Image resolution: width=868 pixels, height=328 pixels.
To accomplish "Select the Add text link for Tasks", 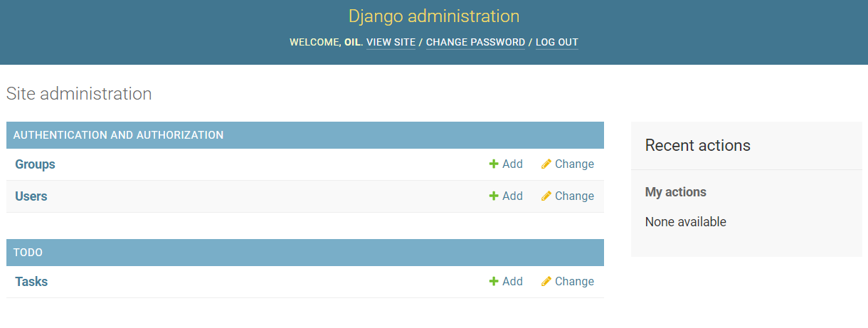I will pyautogui.click(x=512, y=282).
